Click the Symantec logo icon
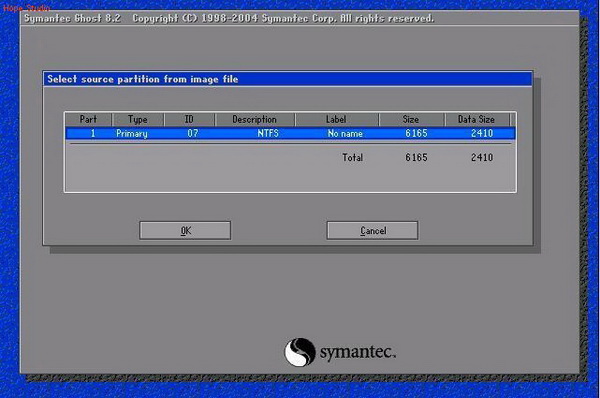This screenshot has height=398, width=600. [x=300, y=352]
